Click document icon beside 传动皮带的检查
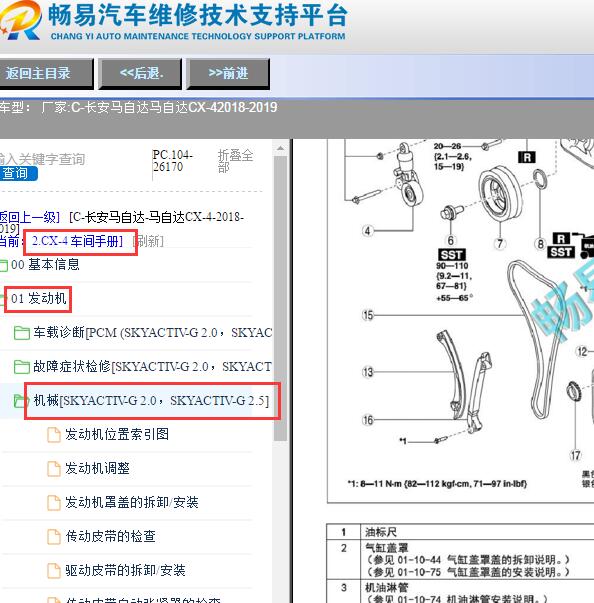The height and width of the screenshot is (603, 594). (x=54, y=537)
